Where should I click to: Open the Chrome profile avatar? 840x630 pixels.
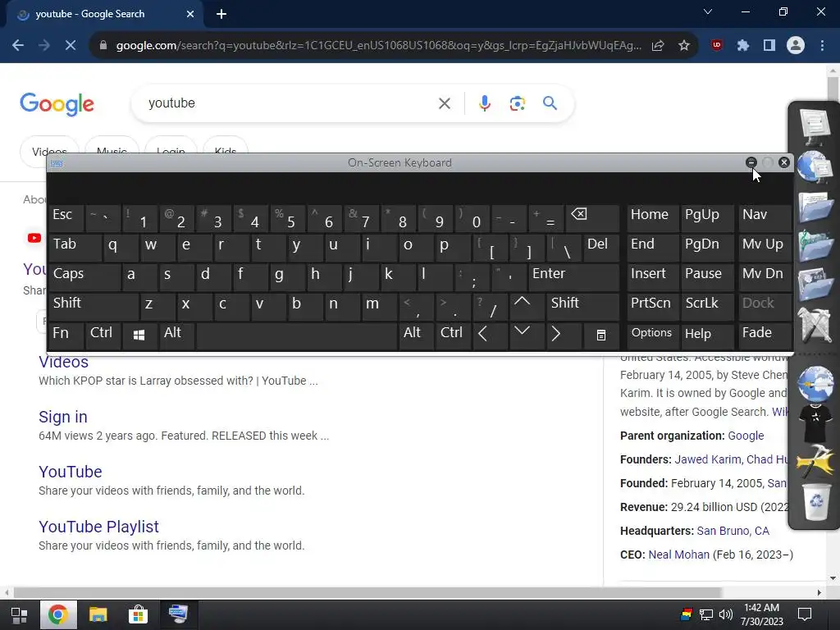pyautogui.click(x=796, y=46)
